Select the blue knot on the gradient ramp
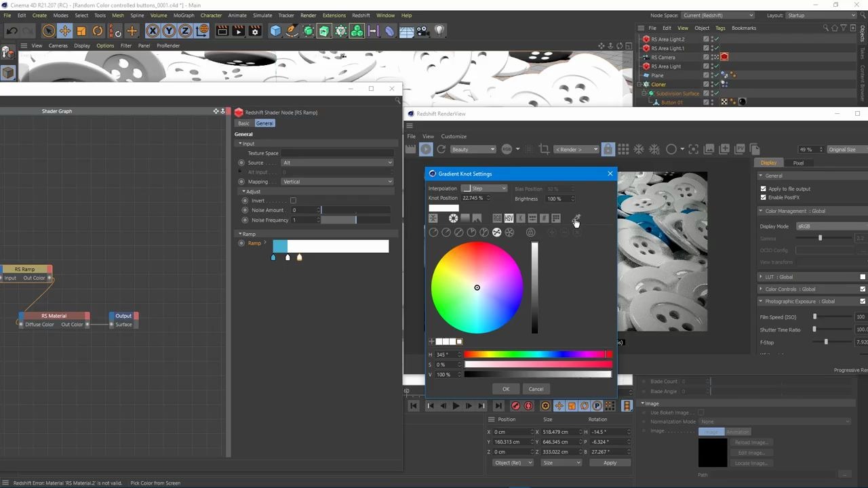This screenshot has width=868, height=488. pyautogui.click(x=273, y=257)
